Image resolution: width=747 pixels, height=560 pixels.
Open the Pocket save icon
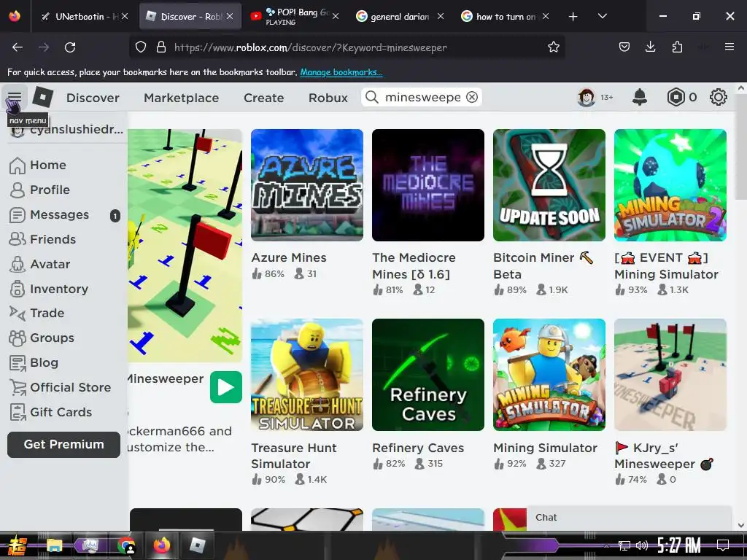[624, 47]
